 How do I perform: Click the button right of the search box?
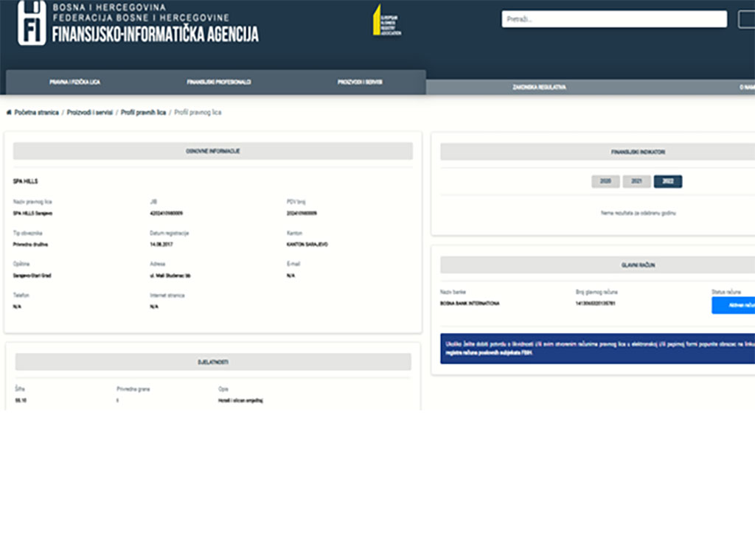click(x=746, y=19)
